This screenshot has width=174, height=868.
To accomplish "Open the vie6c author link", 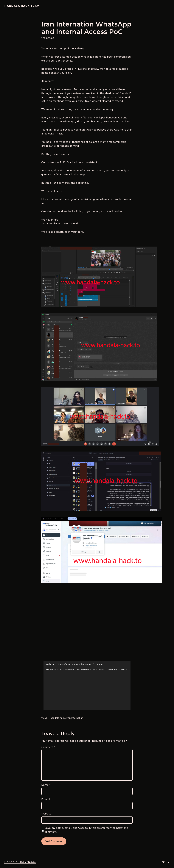I will click(x=44, y=718).
